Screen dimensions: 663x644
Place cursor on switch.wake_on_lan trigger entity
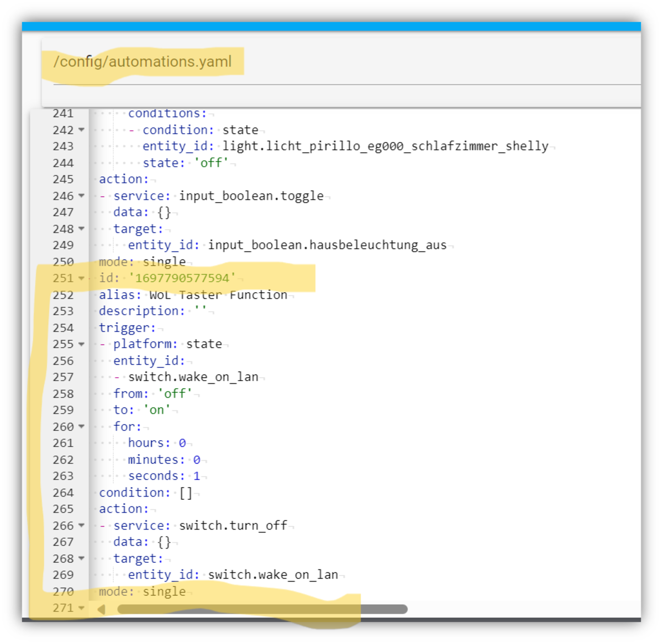(193, 377)
